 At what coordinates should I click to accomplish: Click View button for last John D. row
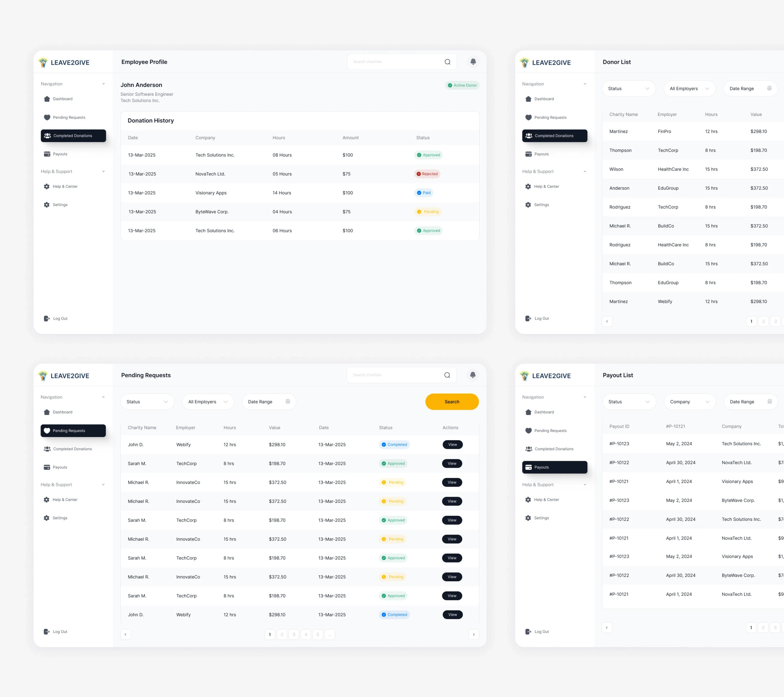click(452, 614)
